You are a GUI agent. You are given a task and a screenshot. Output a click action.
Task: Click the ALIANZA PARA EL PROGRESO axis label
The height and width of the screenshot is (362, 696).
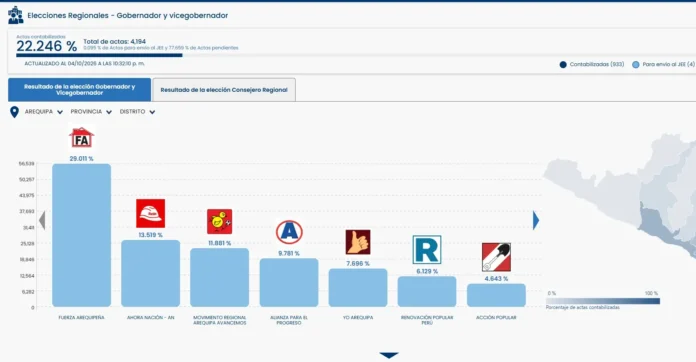point(289,320)
